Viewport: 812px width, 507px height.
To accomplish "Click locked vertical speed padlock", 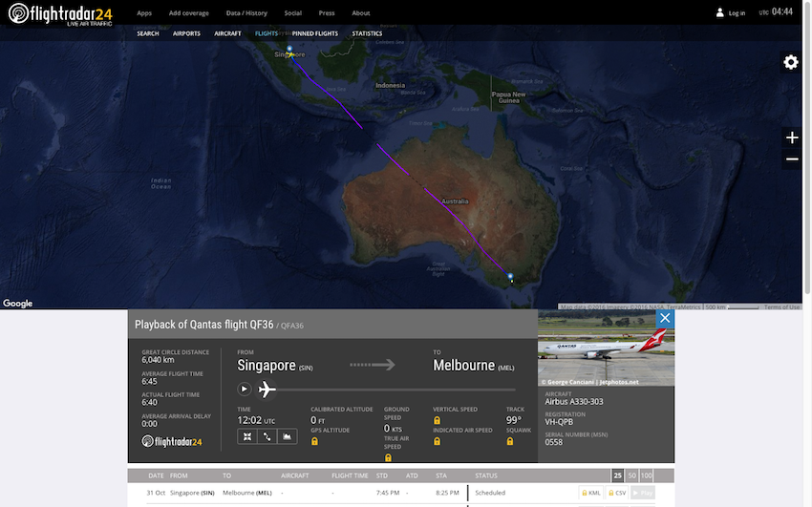I will [437, 421].
